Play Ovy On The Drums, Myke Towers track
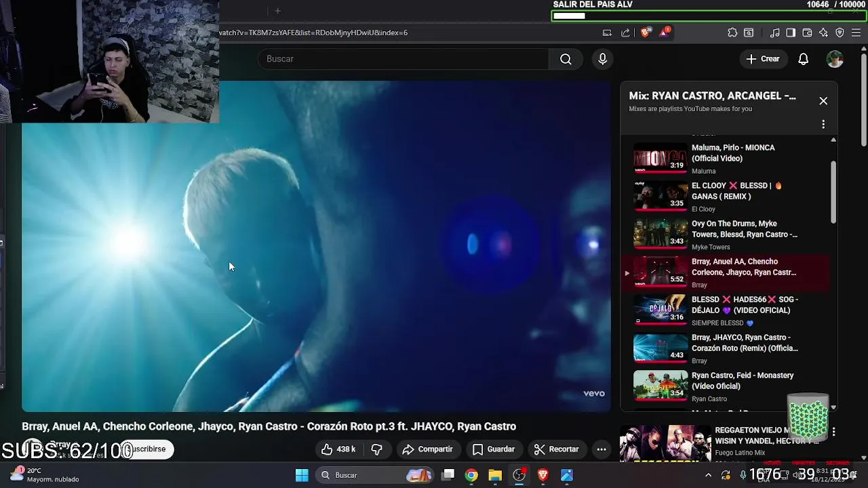 [x=724, y=234]
